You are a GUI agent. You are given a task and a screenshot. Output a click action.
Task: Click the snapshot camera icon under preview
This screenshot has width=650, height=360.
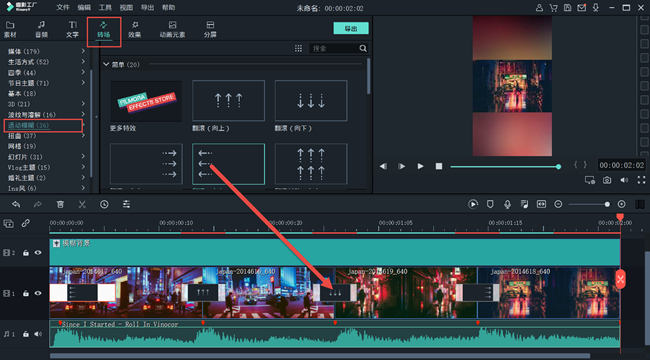pos(607,180)
